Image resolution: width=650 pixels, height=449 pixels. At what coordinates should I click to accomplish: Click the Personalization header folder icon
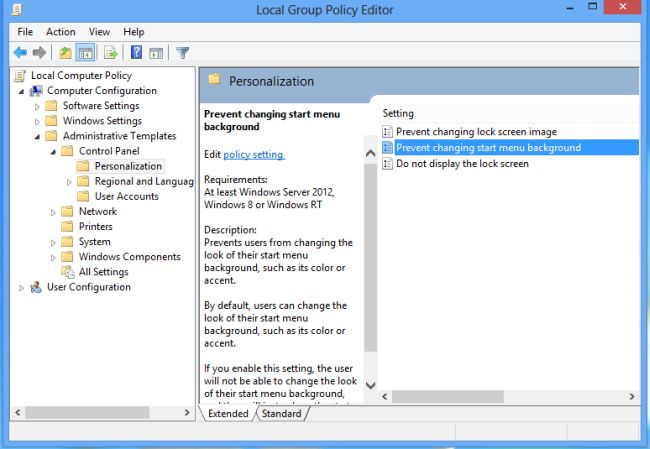point(214,79)
